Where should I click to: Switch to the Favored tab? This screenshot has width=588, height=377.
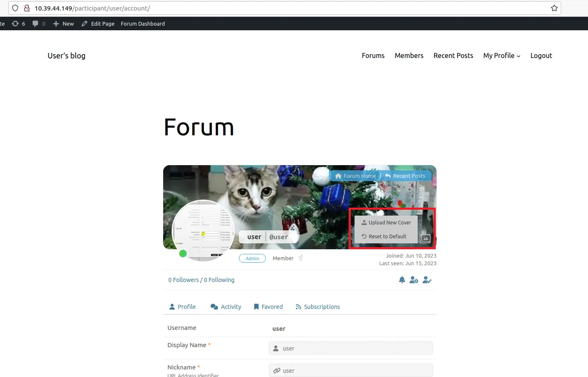click(x=268, y=307)
